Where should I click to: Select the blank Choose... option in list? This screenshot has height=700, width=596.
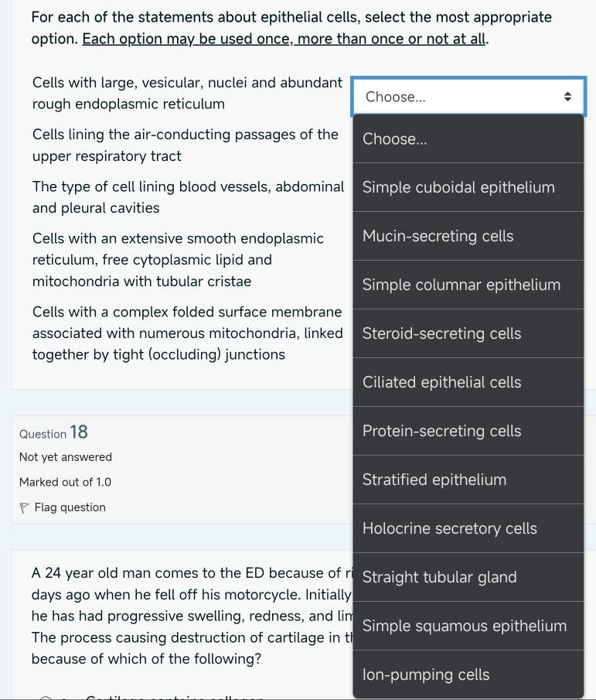[468, 139]
